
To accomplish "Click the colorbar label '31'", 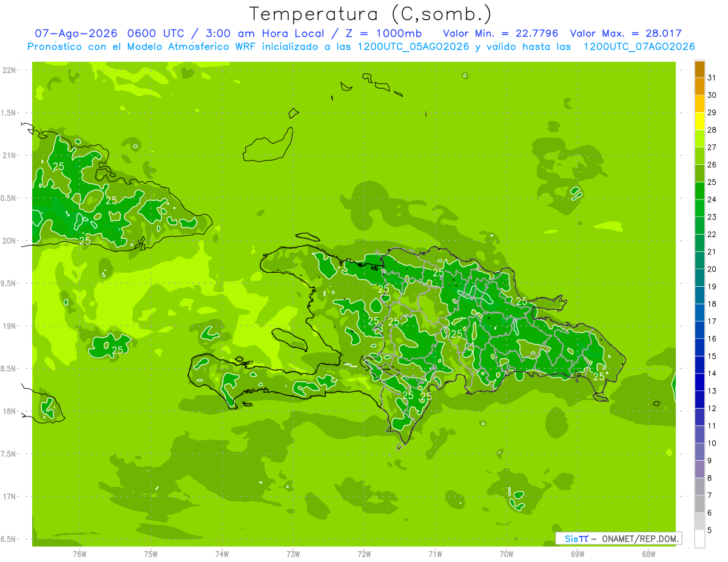I will pyautogui.click(x=712, y=78).
